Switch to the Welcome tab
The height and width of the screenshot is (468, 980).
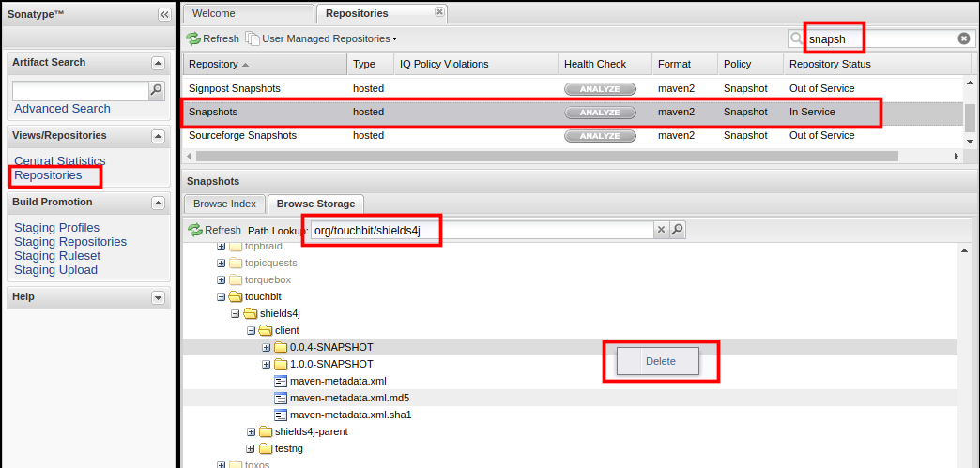pyautogui.click(x=250, y=13)
